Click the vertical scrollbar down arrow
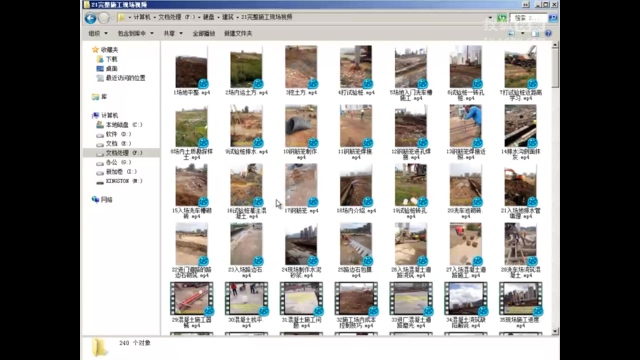The width and height of the screenshot is (640, 360). pos(555,331)
